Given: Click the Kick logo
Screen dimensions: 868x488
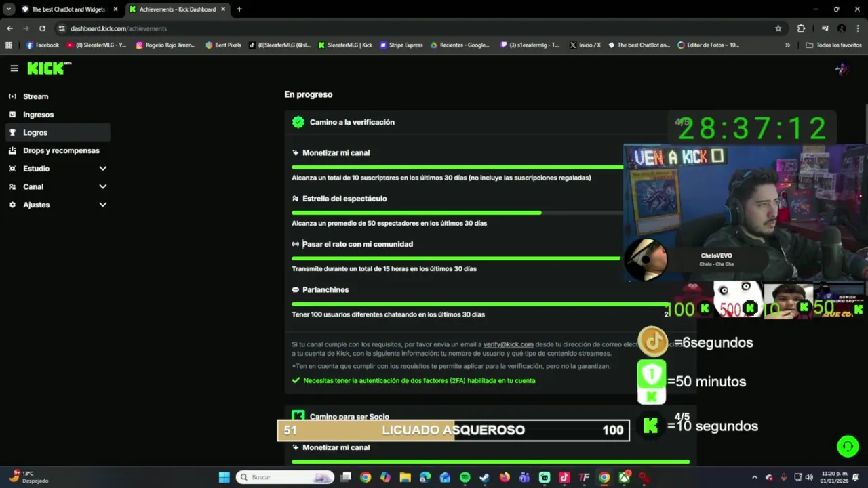Looking at the screenshot, I should [x=49, y=68].
